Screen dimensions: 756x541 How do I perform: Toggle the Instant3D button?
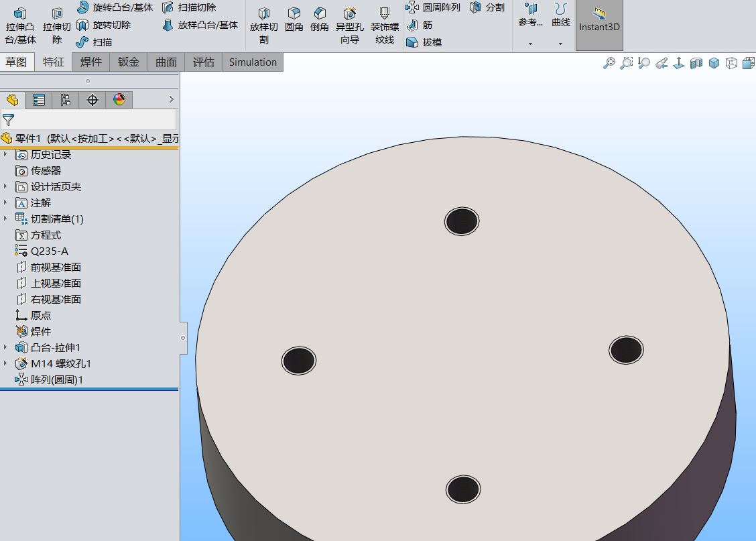[x=599, y=21]
